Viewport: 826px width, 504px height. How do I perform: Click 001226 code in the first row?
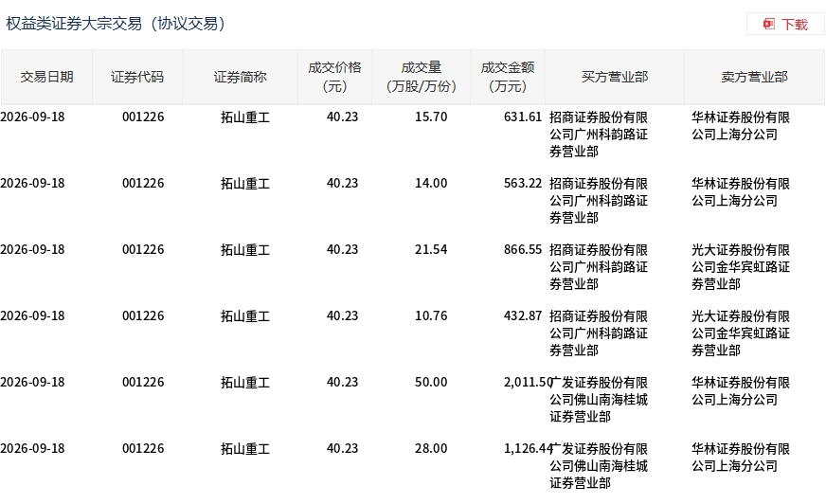pos(143,117)
